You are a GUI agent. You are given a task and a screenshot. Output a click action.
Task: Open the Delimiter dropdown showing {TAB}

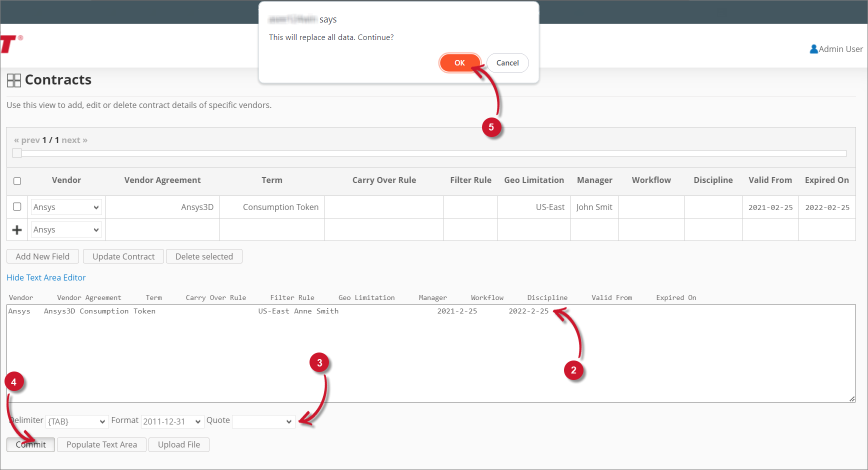(76, 421)
